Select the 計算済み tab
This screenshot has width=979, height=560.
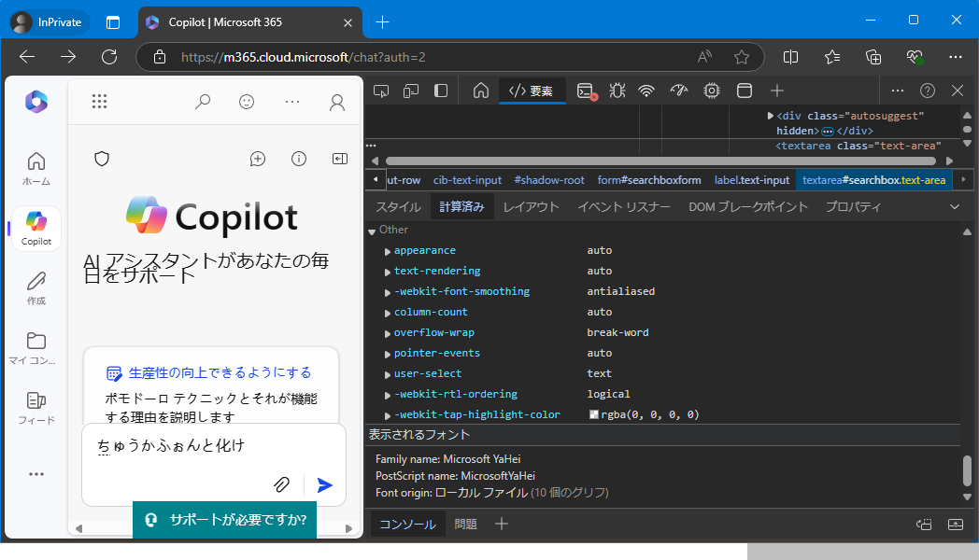462,207
